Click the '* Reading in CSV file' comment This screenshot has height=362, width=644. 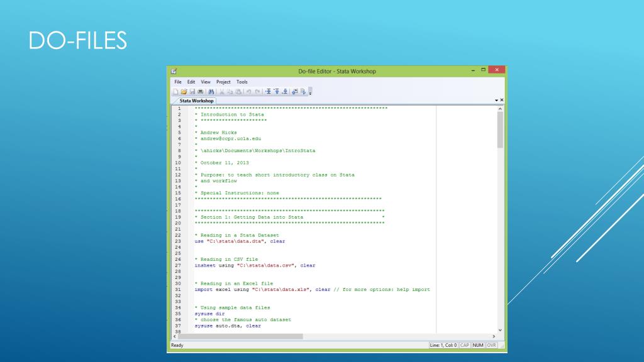(x=226, y=260)
